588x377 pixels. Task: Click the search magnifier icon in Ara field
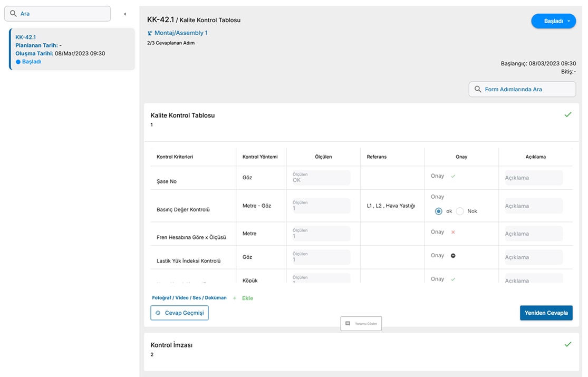click(13, 14)
